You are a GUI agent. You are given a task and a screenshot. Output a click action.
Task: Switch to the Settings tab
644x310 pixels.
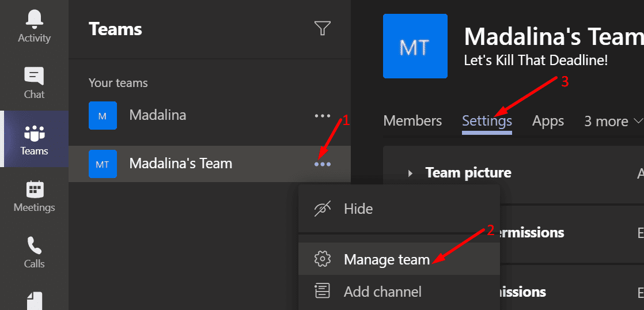[x=487, y=122]
